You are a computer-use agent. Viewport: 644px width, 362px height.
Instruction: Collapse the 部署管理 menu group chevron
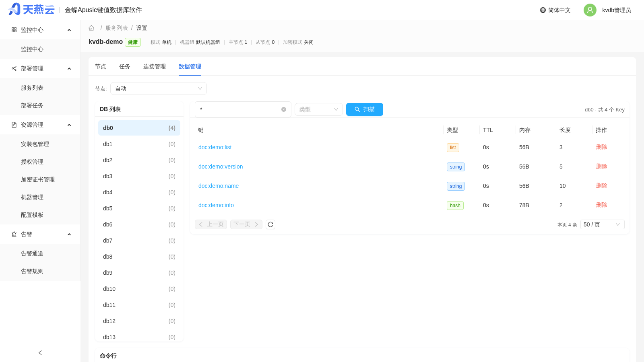(x=69, y=69)
